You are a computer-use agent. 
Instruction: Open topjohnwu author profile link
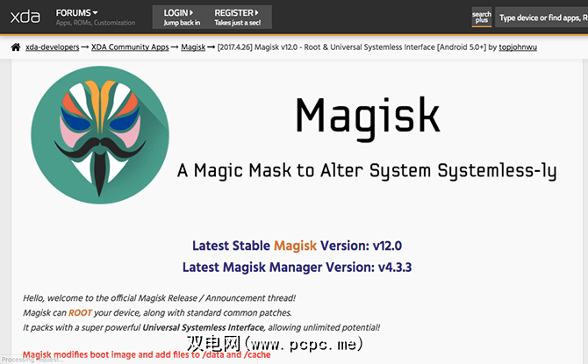(518, 47)
